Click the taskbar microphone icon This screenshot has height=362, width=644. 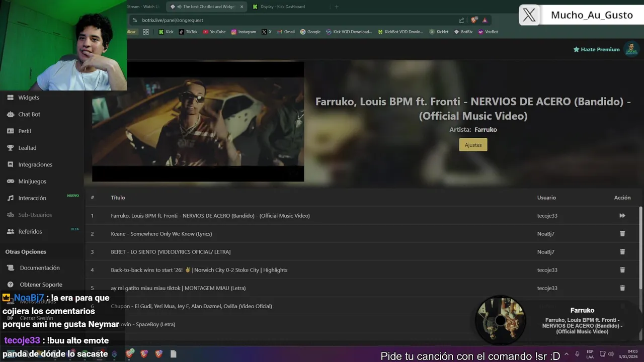point(577,354)
